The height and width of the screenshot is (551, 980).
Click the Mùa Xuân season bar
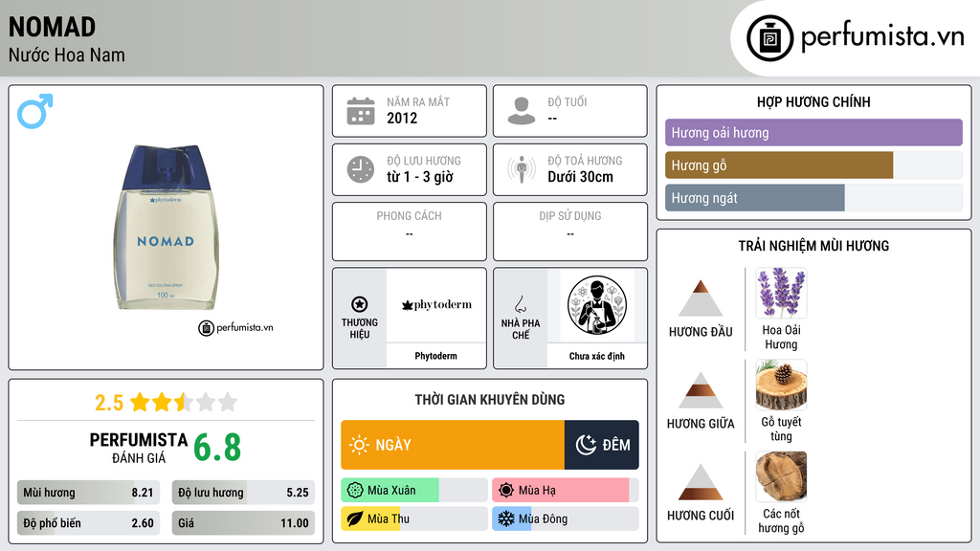pyautogui.click(x=413, y=491)
